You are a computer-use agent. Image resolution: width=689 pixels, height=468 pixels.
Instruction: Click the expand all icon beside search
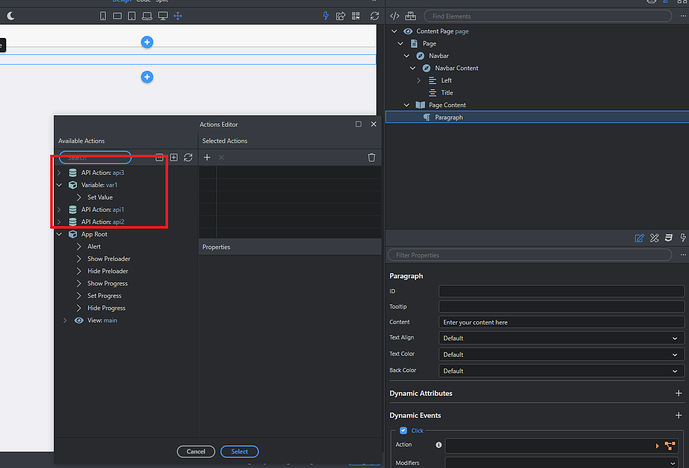point(173,158)
